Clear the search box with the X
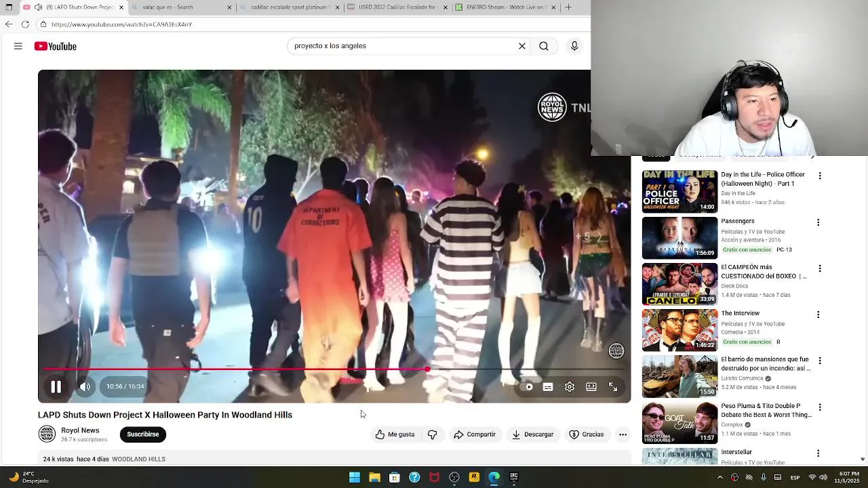 click(522, 46)
